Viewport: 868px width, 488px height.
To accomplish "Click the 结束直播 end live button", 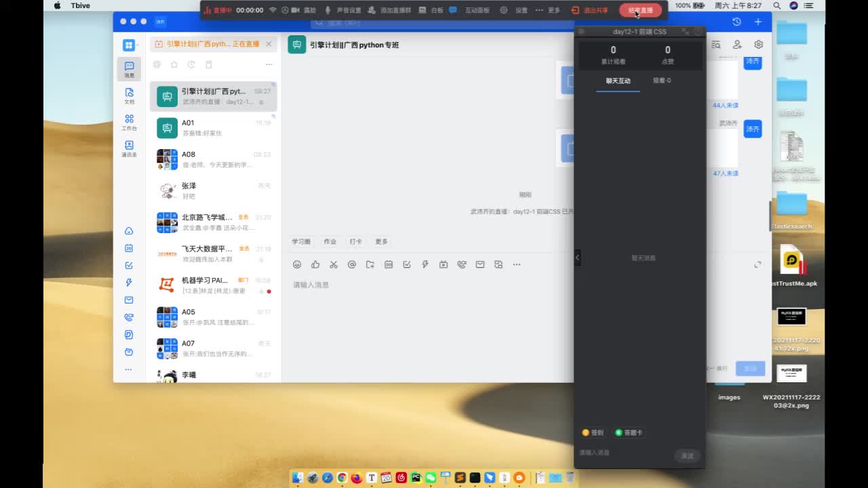I will pyautogui.click(x=640, y=10).
